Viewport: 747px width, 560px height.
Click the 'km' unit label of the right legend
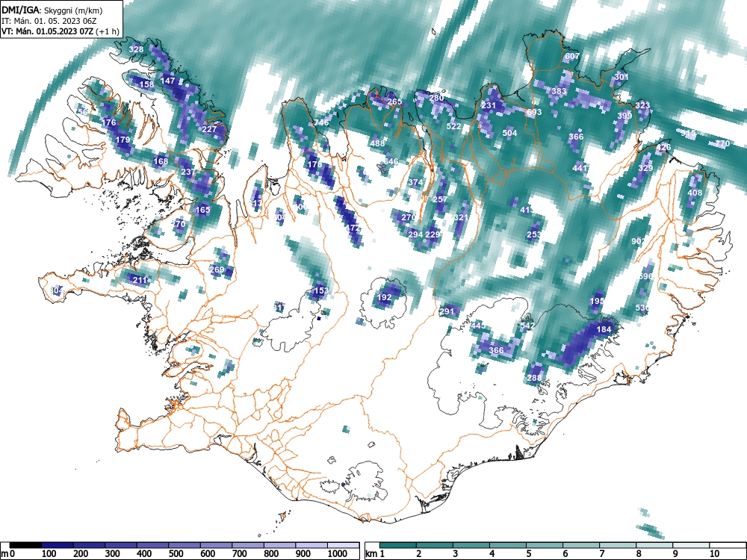[x=371, y=554]
